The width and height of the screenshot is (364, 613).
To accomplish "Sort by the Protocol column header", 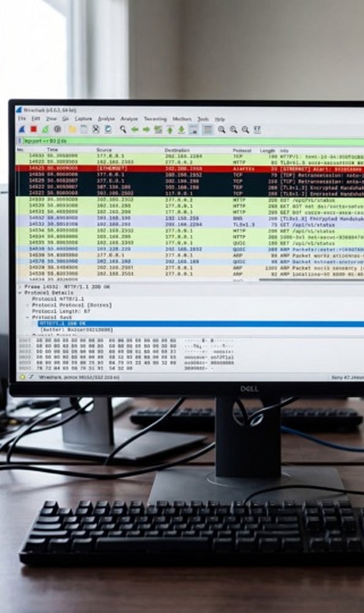I will 242,150.
